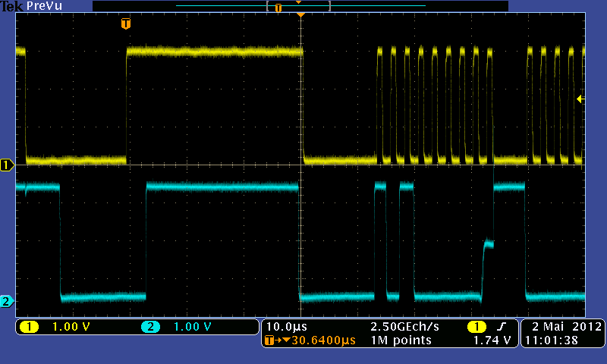
Task: Click the 10.0µs timebase readout
Action: click(x=287, y=327)
